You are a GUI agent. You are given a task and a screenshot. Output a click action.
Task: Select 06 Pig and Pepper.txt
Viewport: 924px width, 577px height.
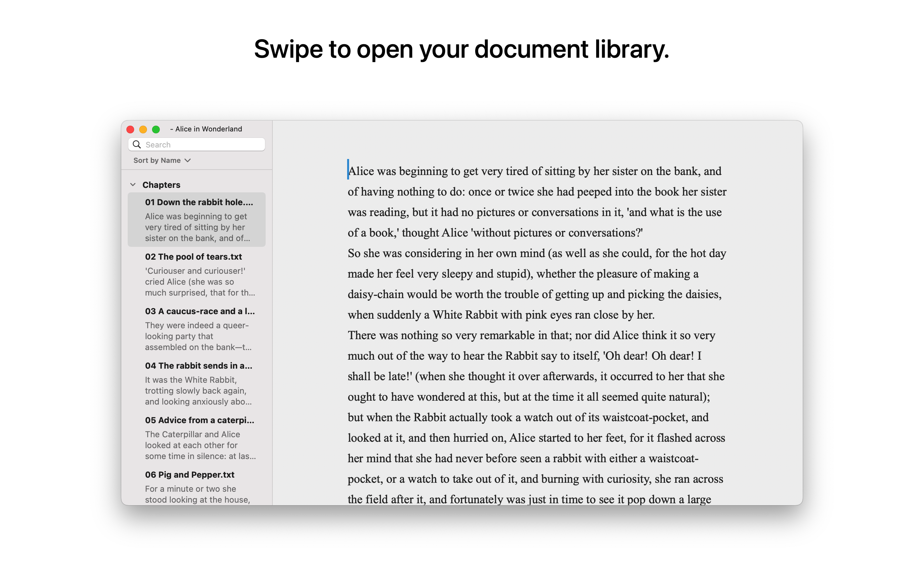(189, 474)
